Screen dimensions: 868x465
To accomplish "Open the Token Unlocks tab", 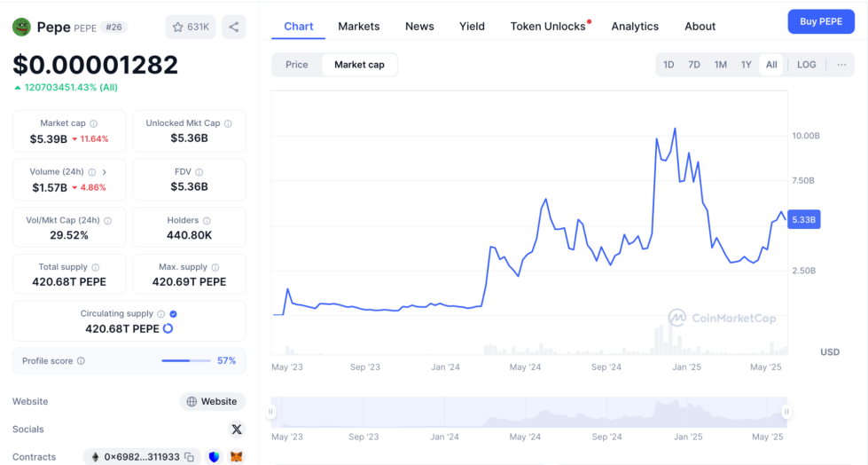I will click(x=548, y=27).
